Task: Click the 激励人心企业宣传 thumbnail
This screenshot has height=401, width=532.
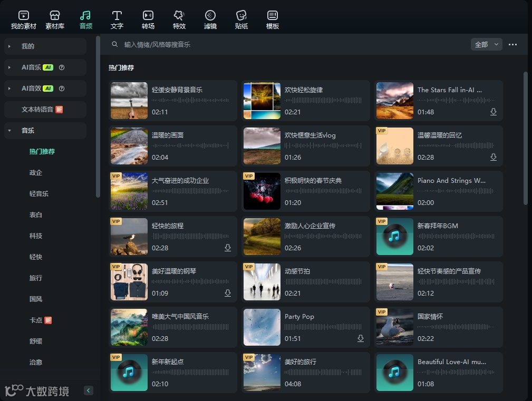Action: tap(262, 237)
